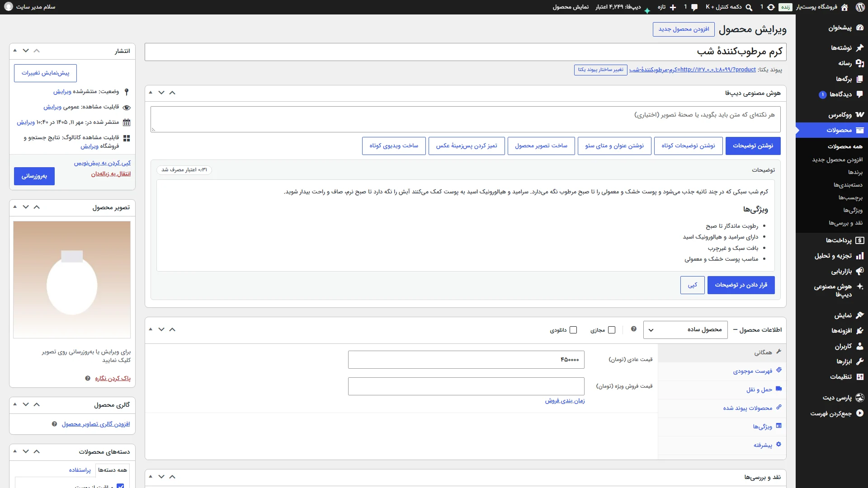The height and width of the screenshot is (488, 868).
Task: Open Media (رسانه) sidebar item
Action: click(832, 63)
